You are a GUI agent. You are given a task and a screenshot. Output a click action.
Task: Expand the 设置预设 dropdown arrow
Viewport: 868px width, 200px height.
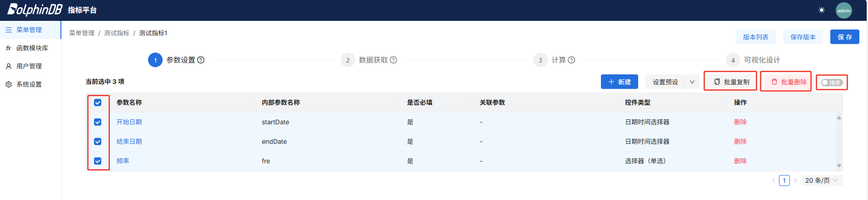692,82
